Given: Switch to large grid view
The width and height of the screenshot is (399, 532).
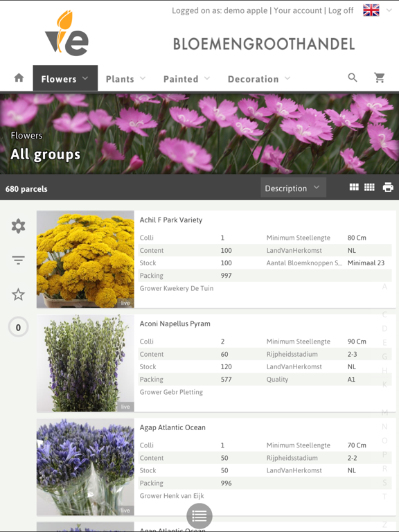Looking at the screenshot, I should coord(354,187).
